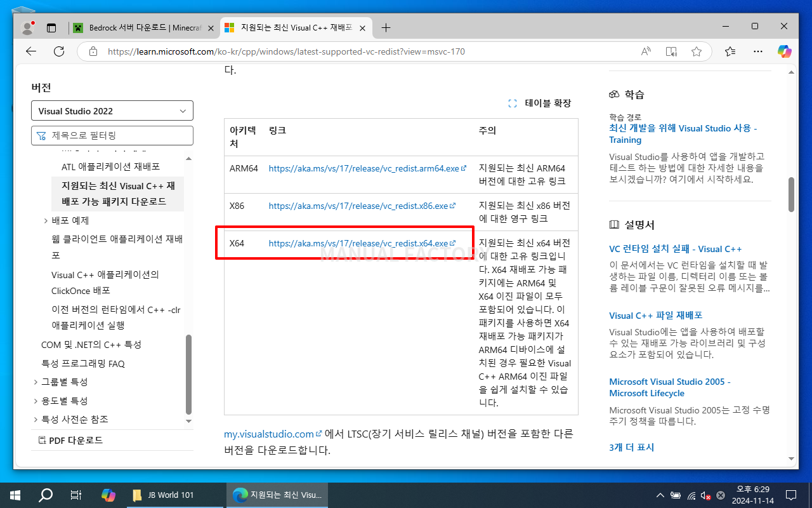Open the favorites list icon
Screen dimensions: 812x508
pyautogui.click(x=730, y=51)
